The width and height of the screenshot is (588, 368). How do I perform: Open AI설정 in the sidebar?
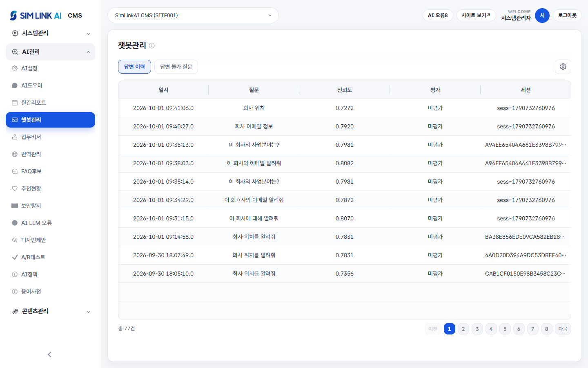tap(50, 68)
